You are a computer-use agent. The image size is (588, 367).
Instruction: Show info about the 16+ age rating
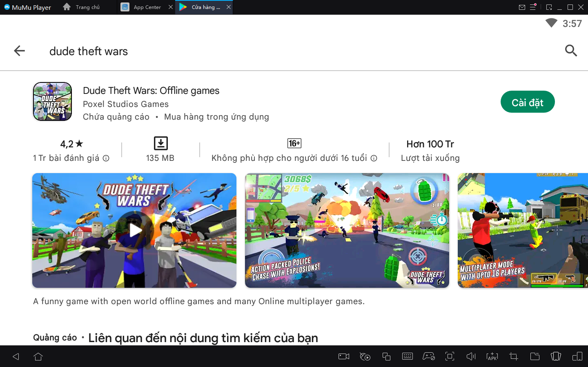point(374,158)
